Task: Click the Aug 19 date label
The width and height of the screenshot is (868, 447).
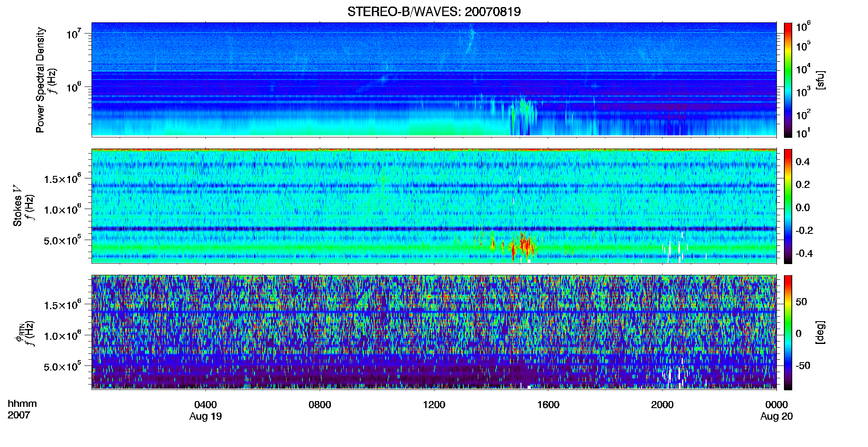Action: point(205,416)
